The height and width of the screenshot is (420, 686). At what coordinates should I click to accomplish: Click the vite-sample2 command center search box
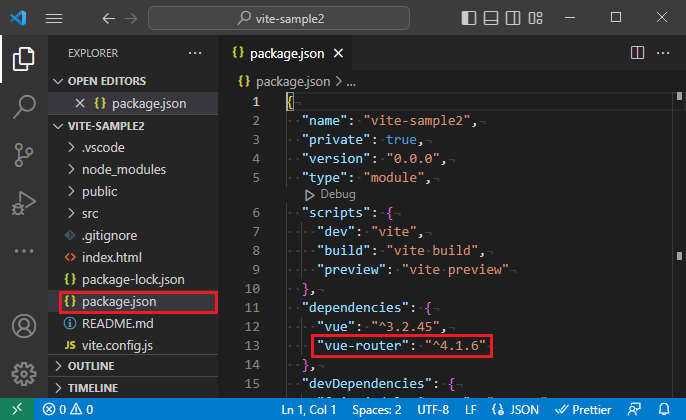click(279, 18)
